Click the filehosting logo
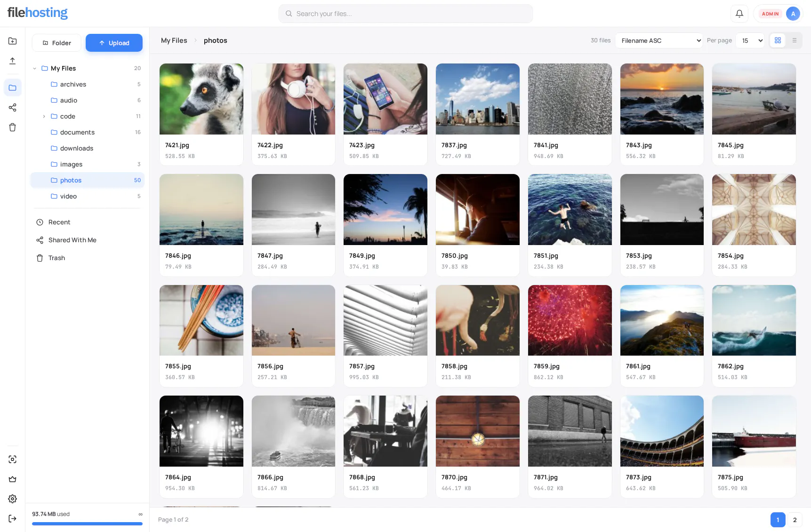 pyautogui.click(x=38, y=13)
